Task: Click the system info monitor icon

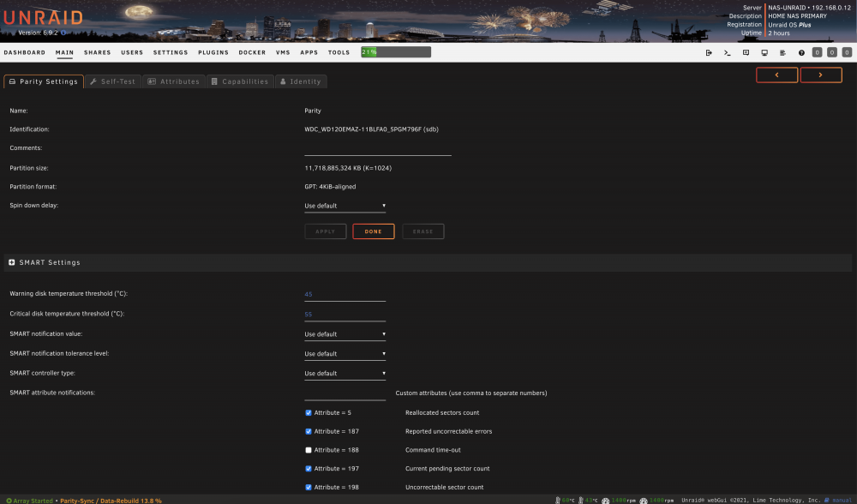Action: [764, 52]
